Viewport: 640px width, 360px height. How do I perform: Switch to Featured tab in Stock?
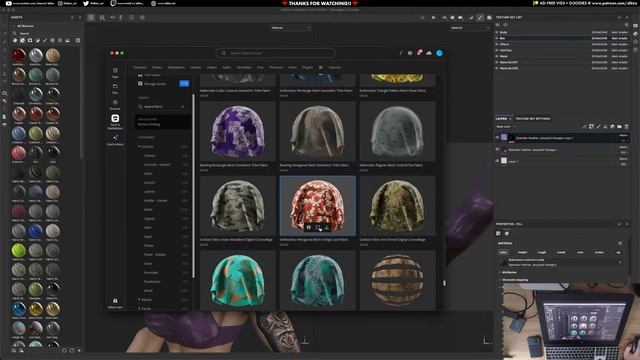tap(140, 67)
